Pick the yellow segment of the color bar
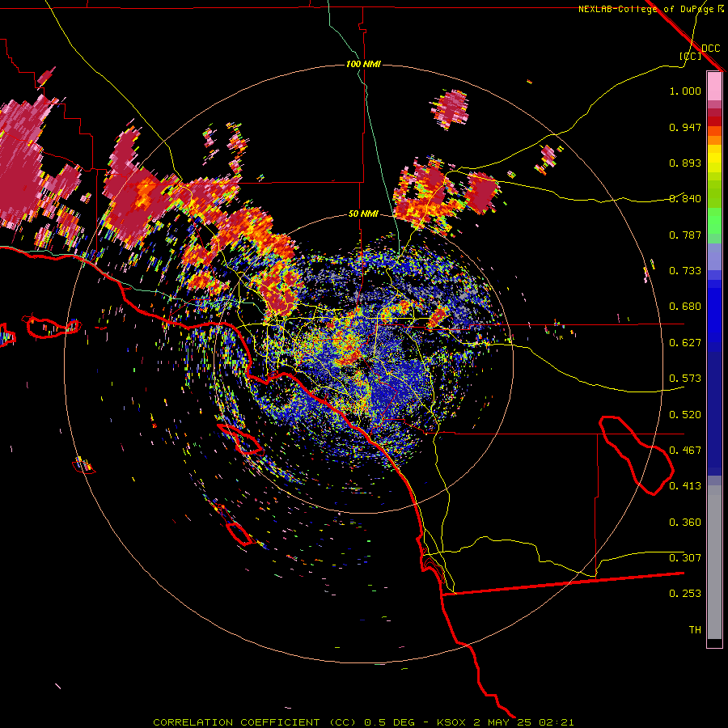The image size is (728, 728). click(714, 159)
